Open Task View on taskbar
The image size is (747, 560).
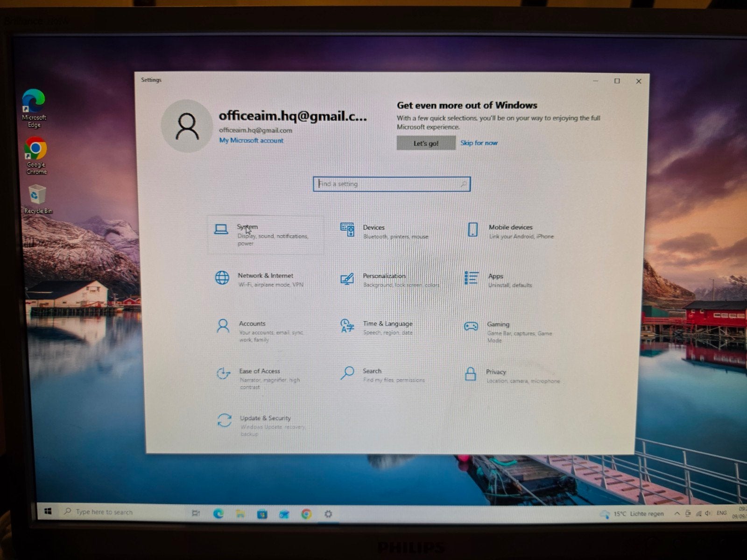[196, 513]
